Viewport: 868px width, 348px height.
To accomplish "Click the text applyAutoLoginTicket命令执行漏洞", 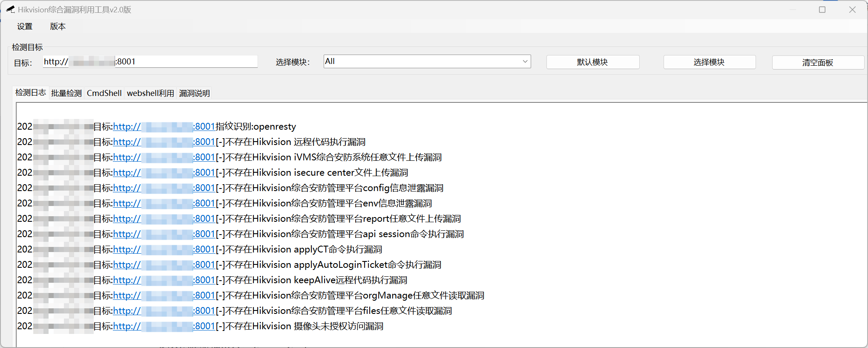I will tap(368, 265).
